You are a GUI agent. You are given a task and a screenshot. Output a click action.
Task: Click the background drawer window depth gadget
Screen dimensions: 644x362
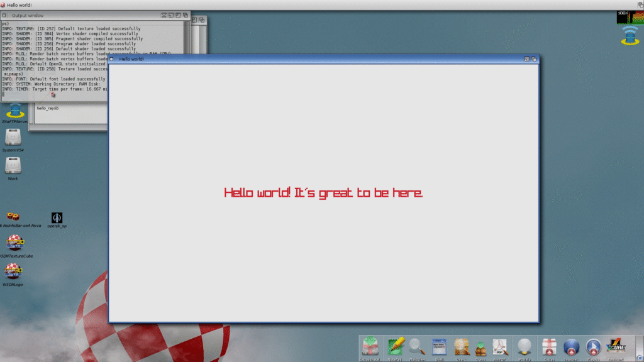202,19
